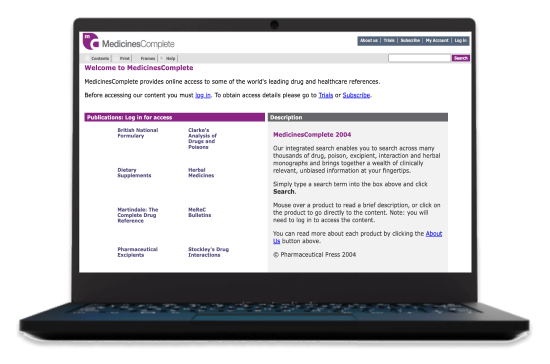Click the MedicinesComplete logo
Screen dimensions: 550x364
click(x=129, y=42)
